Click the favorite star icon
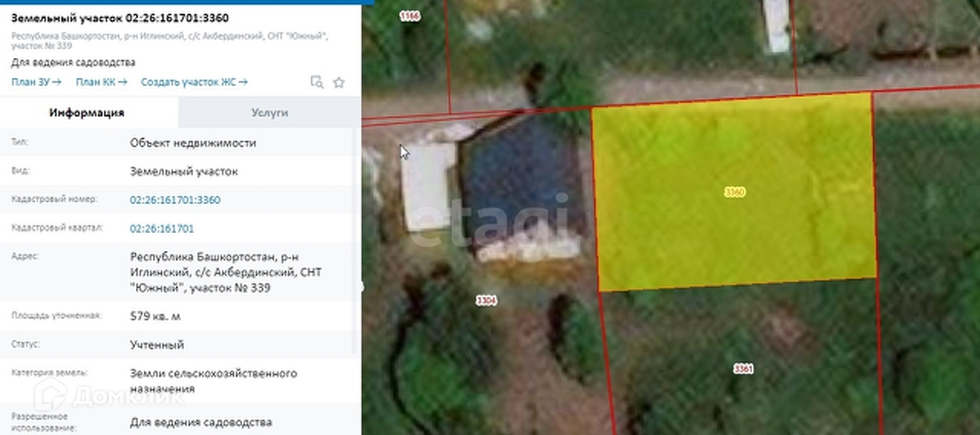The height and width of the screenshot is (435, 980). point(339,82)
